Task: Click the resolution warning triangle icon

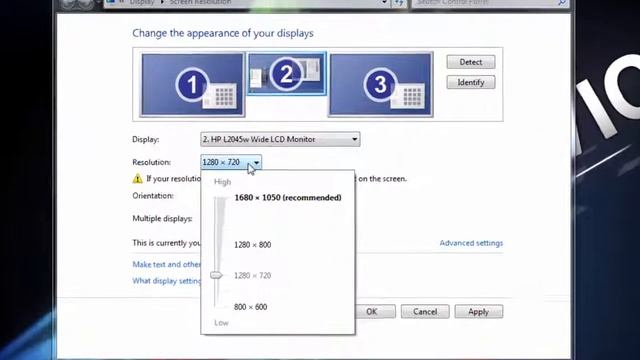Action: pos(138,178)
